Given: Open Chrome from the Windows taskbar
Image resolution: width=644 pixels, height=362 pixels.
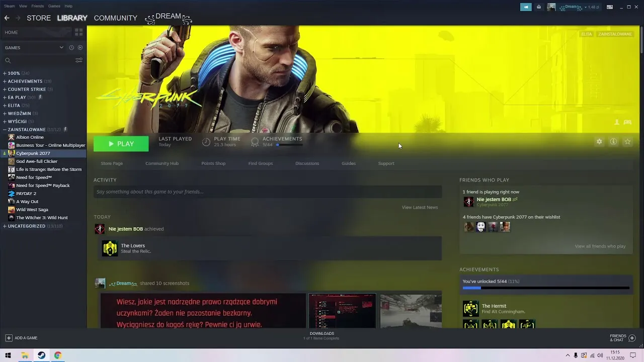Looking at the screenshot, I should click(x=58, y=355).
